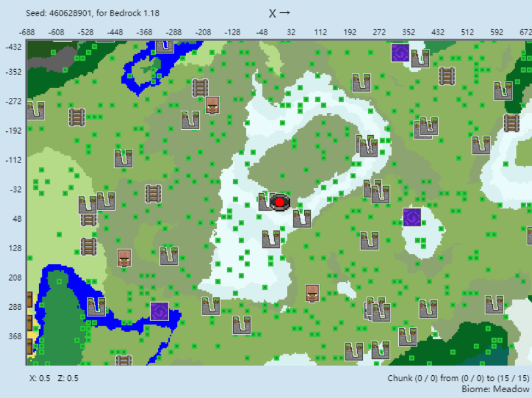Click the Z-axis label "368"

[15, 336]
